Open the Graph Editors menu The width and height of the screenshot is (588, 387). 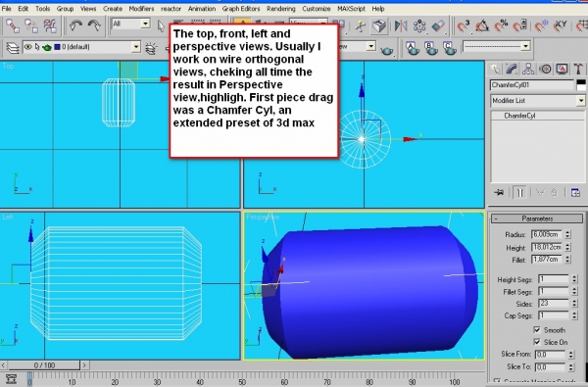point(241,8)
